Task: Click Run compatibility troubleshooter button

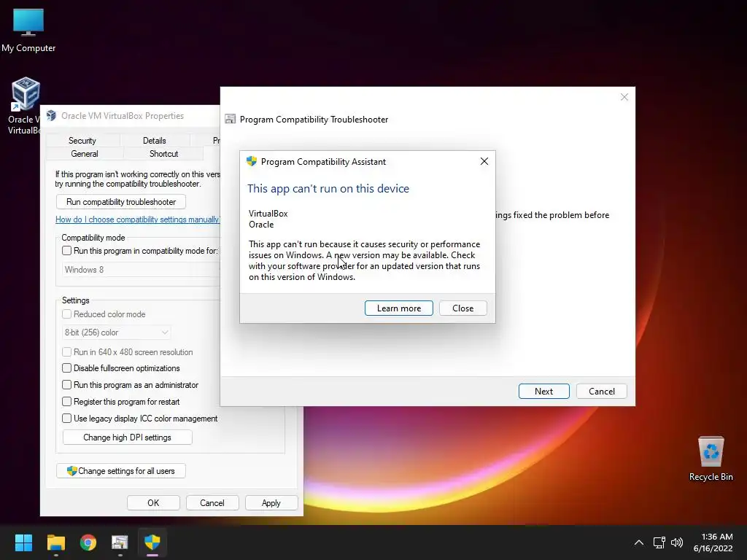Action: pos(121,202)
